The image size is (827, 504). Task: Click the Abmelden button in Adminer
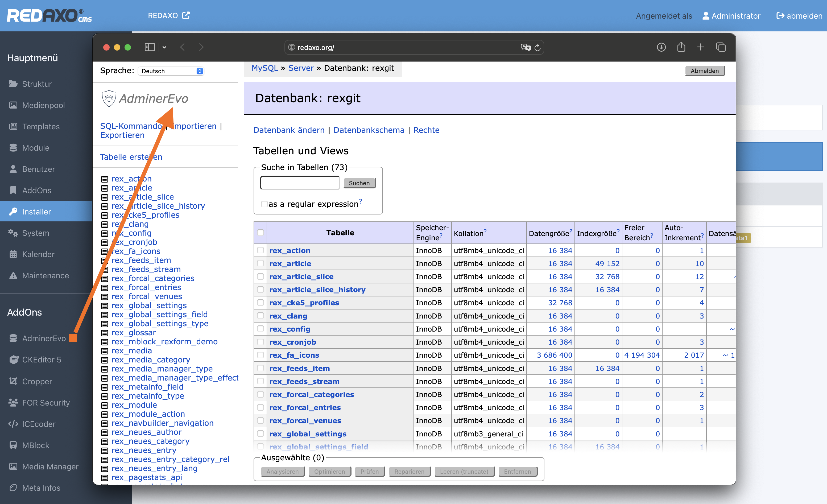pos(705,71)
